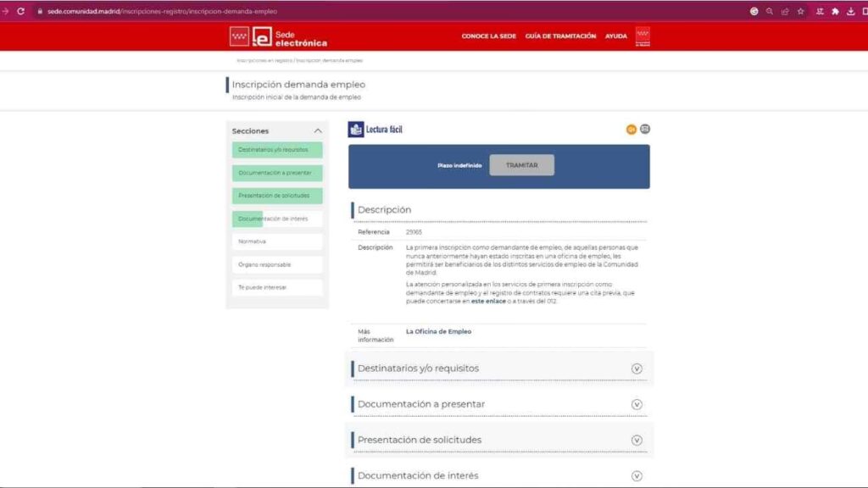Bookmark this page with the star icon
The width and height of the screenshot is (868, 488).
[800, 11]
